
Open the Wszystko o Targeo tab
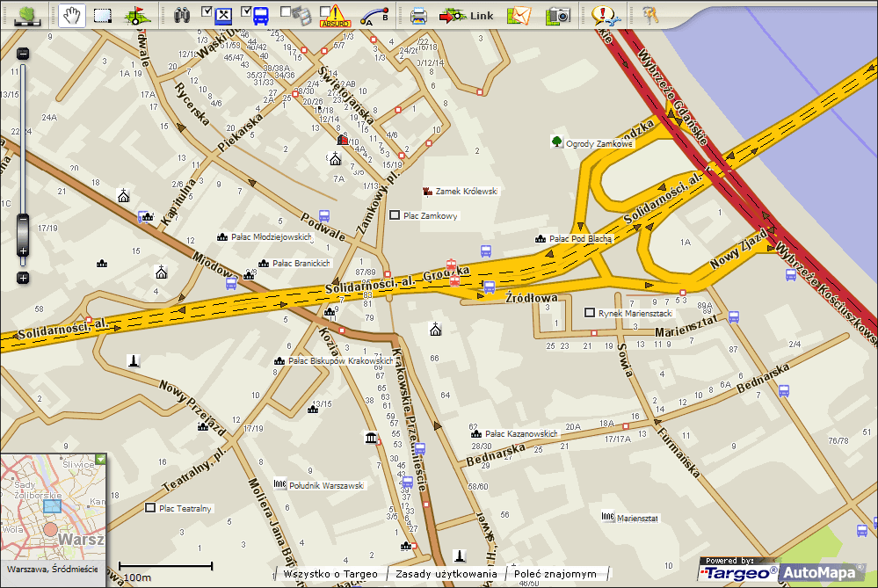[330, 574]
